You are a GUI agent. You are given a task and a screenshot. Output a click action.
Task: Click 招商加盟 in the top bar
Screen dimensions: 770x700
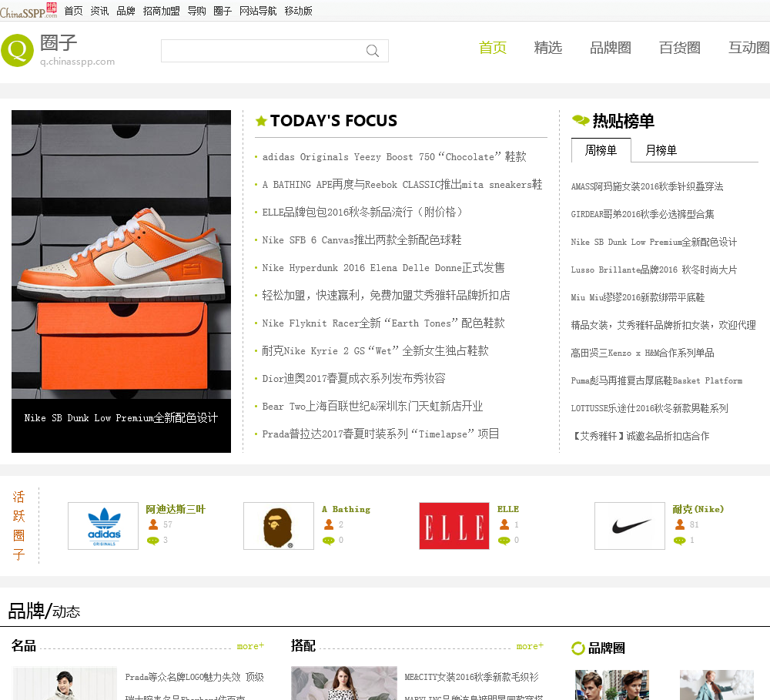coord(161,11)
